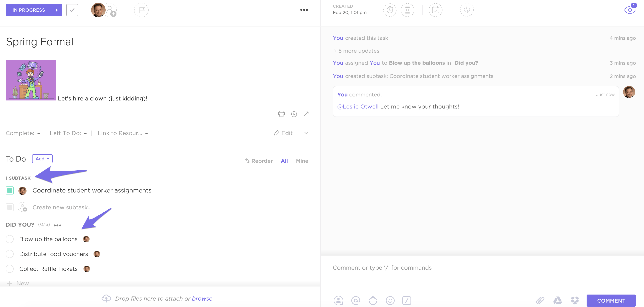Click comment author avatar in activity
The image size is (644, 307).
[x=629, y=92]
